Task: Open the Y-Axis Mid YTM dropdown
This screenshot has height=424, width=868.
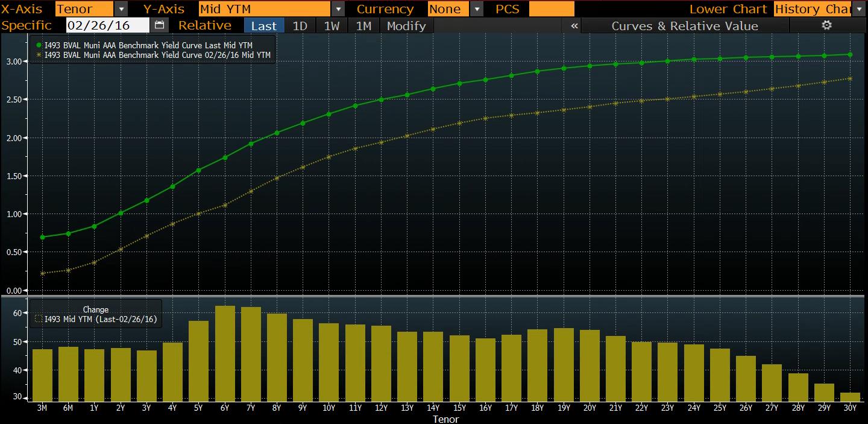Action: 338,9
